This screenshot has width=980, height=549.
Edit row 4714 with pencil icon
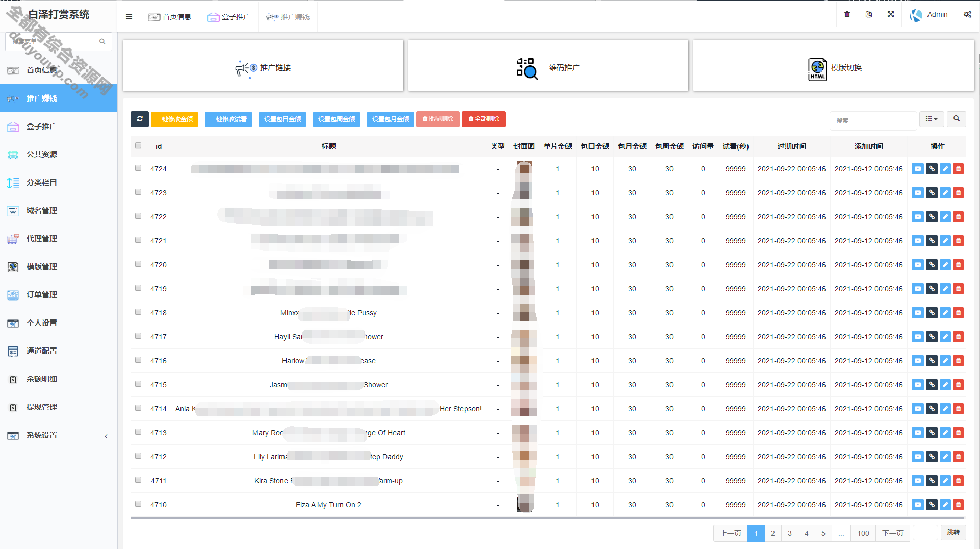pos(945,409)
